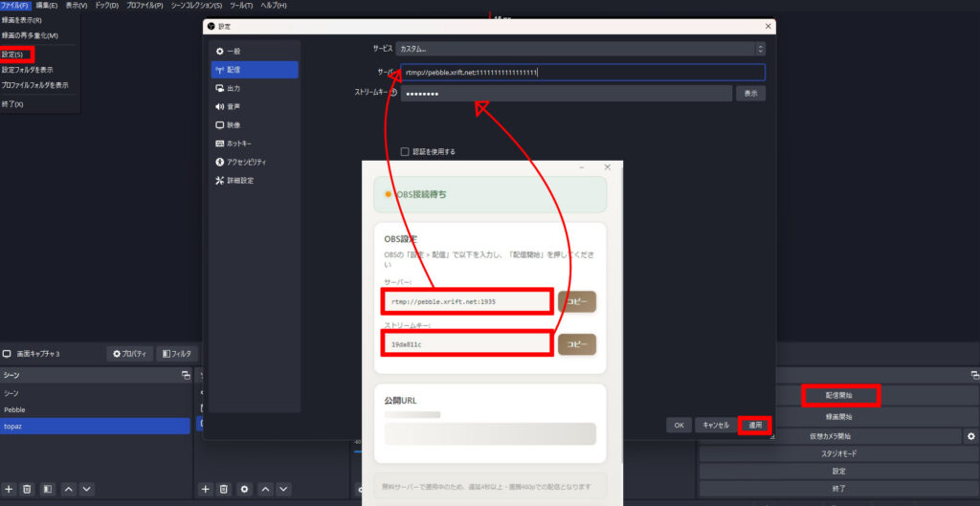Click the stream key help question icon
980x506 pixels.
[392, 93]
